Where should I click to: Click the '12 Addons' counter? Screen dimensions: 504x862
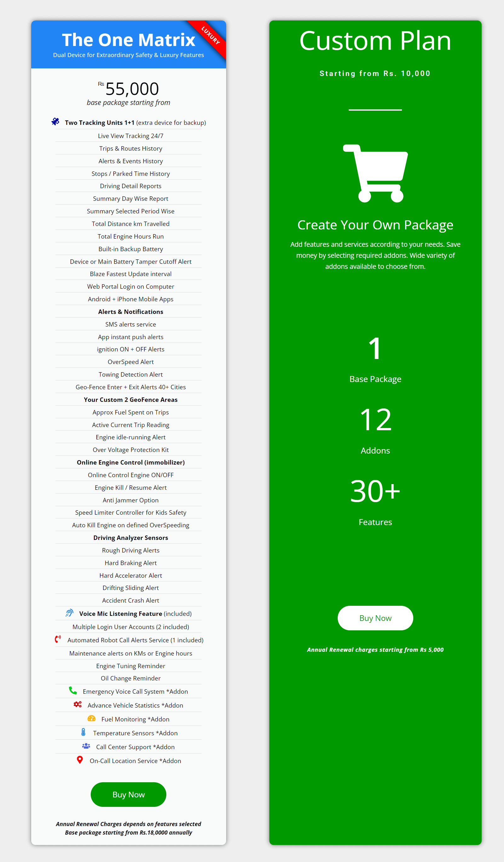click(375, 431)
